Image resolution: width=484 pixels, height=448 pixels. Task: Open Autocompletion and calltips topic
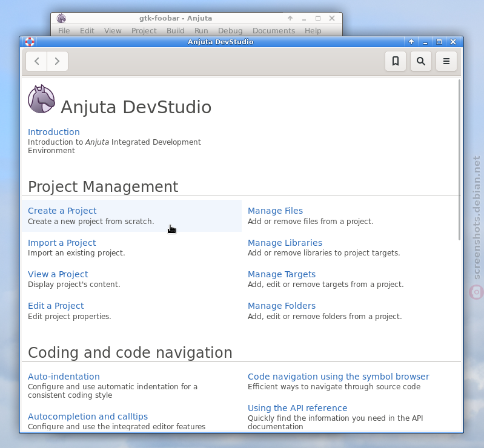click(x=88, y=417)
